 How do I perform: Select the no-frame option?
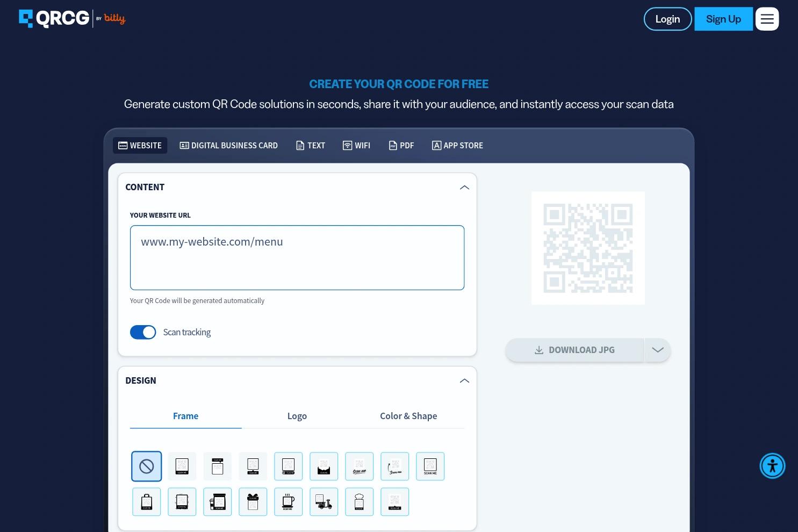pos(146,466)
